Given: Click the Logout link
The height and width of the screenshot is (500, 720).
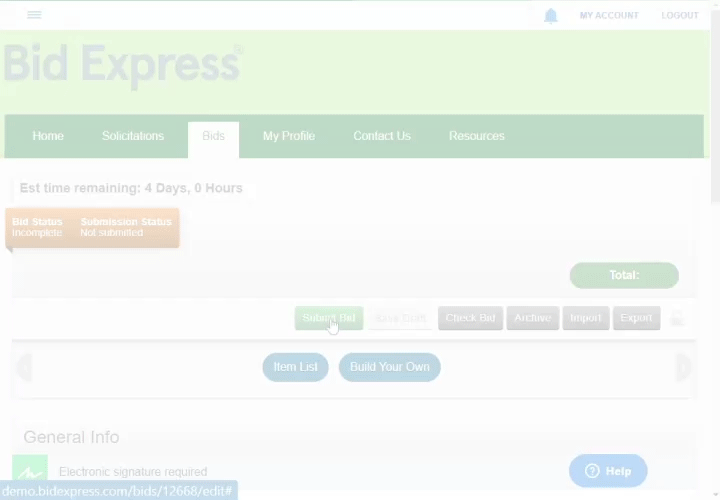Looking at the screenshot, I should click(680, 16).
